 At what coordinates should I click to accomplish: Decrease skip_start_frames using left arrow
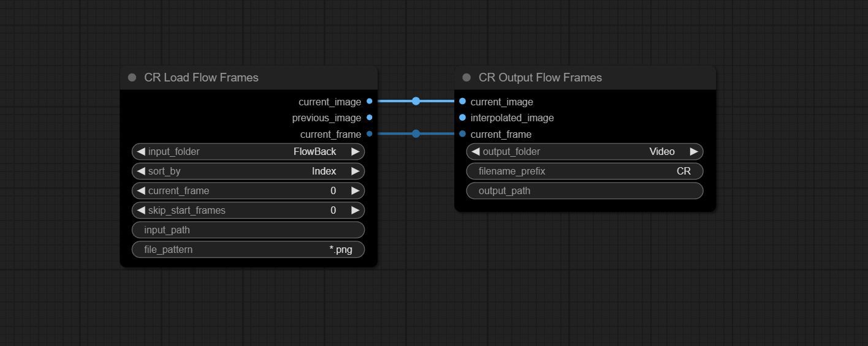(141, 210)
